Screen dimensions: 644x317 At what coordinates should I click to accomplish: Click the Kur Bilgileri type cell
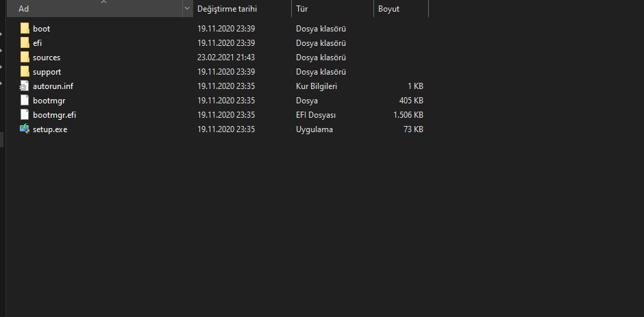tap(317, 86)
